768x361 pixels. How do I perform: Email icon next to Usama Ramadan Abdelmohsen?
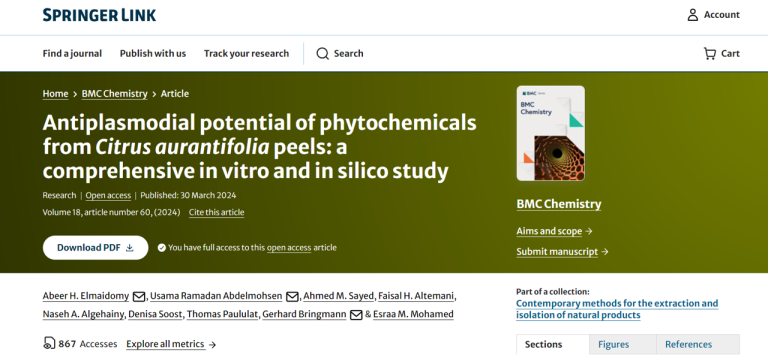[292, 296]
